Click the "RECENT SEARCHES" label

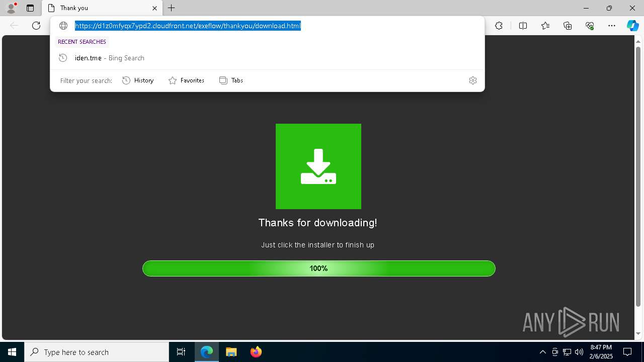pyautogui.click(x=82, y=42)
